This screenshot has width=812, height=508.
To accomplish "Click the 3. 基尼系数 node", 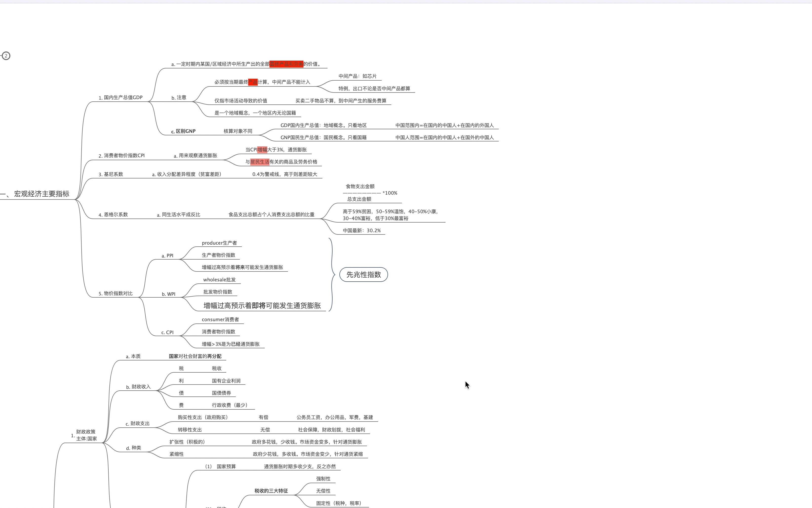I will click(x=111, y=174).
